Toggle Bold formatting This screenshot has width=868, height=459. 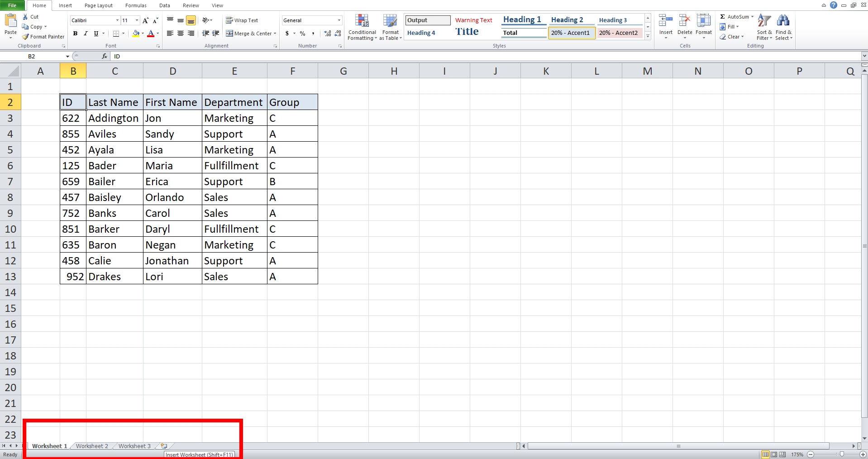[x=75, y=33]
